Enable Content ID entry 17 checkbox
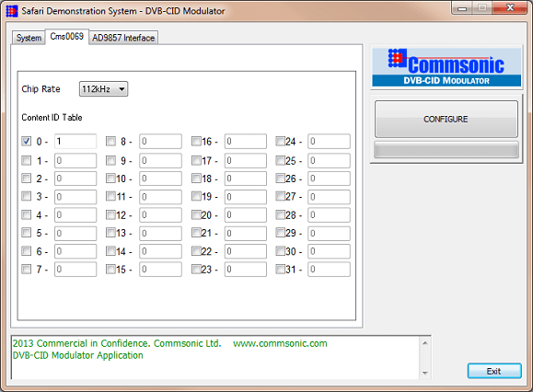This screenshot has height=392, width=533. point(196,160)
